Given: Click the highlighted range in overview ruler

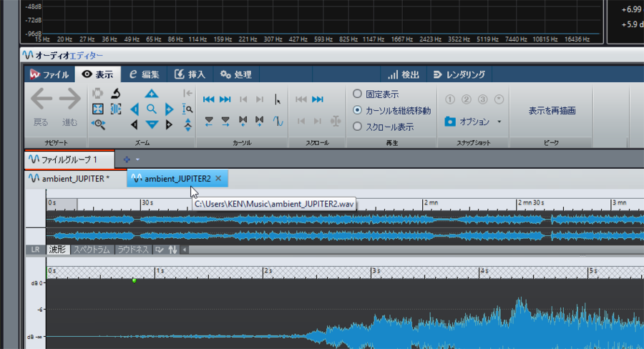Looking at the screenshot, I should (x=62, y=204).
